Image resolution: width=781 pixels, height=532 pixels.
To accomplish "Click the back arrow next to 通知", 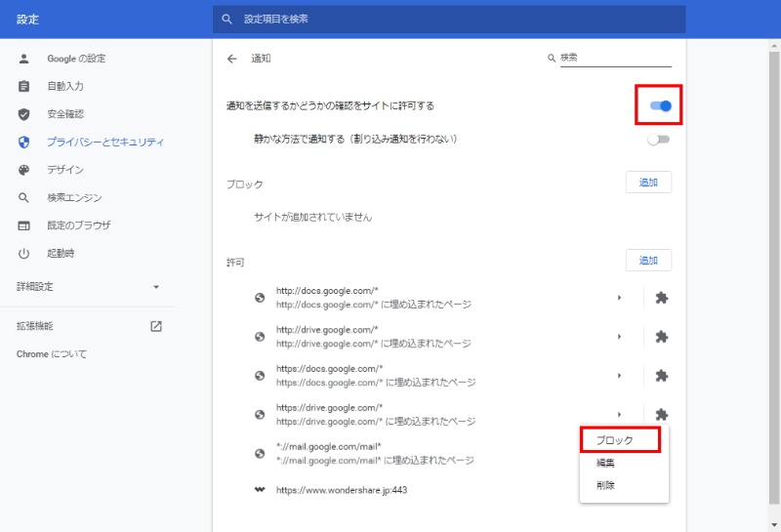I will tap(231, 59).
